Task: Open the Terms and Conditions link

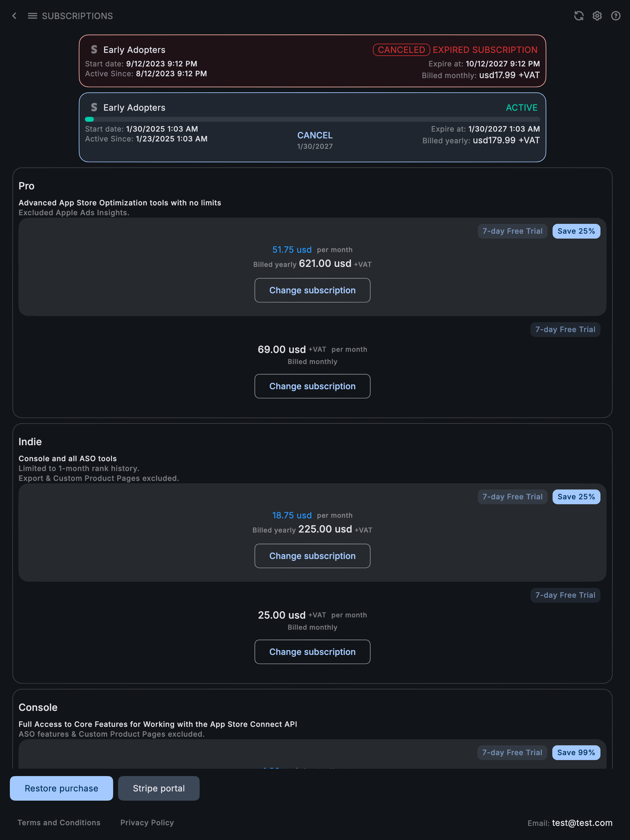Action: tap(59, 822)
